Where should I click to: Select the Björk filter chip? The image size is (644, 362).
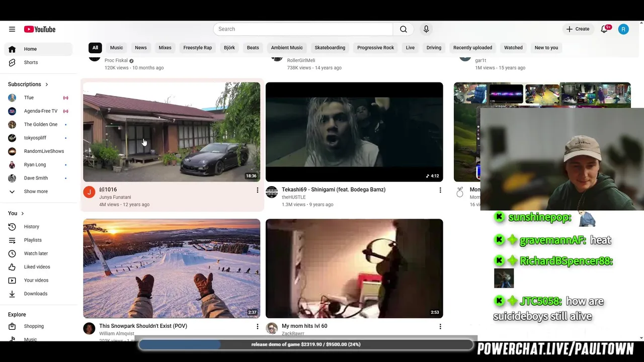[229, 48]
